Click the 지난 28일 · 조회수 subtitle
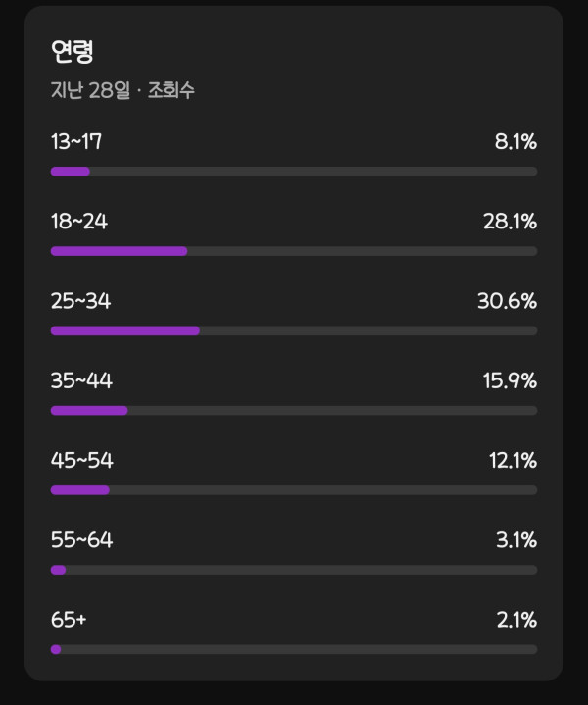 pos(122,90)
